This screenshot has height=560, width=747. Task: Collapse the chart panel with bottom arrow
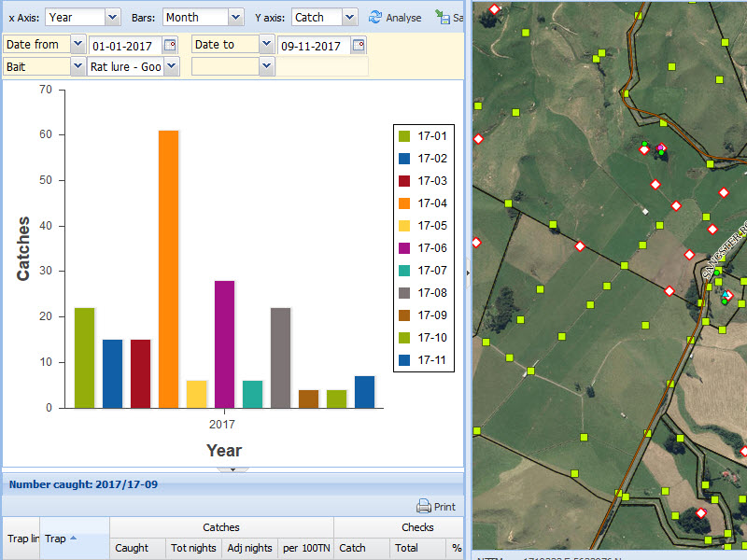tap(233, 469)
